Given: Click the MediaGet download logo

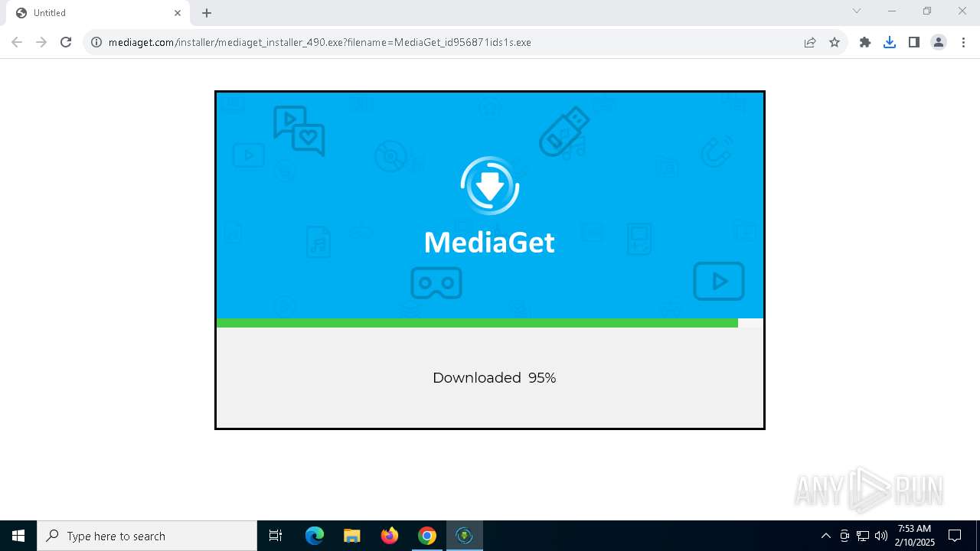Looking at the screenshot, I should pos(490,185).
